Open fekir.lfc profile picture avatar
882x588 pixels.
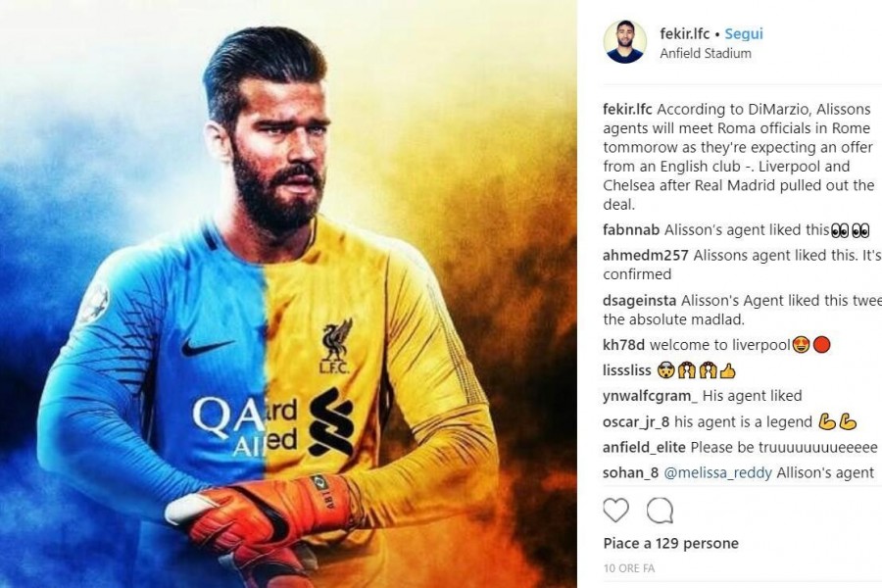tap(624, 42)
